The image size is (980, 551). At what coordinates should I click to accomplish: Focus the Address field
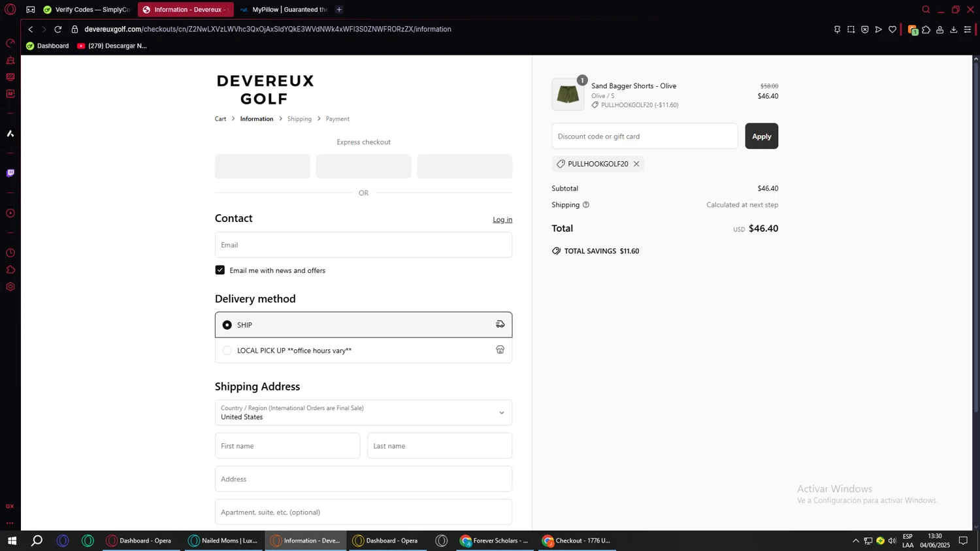pyautogui.click(x=363, y=479)
